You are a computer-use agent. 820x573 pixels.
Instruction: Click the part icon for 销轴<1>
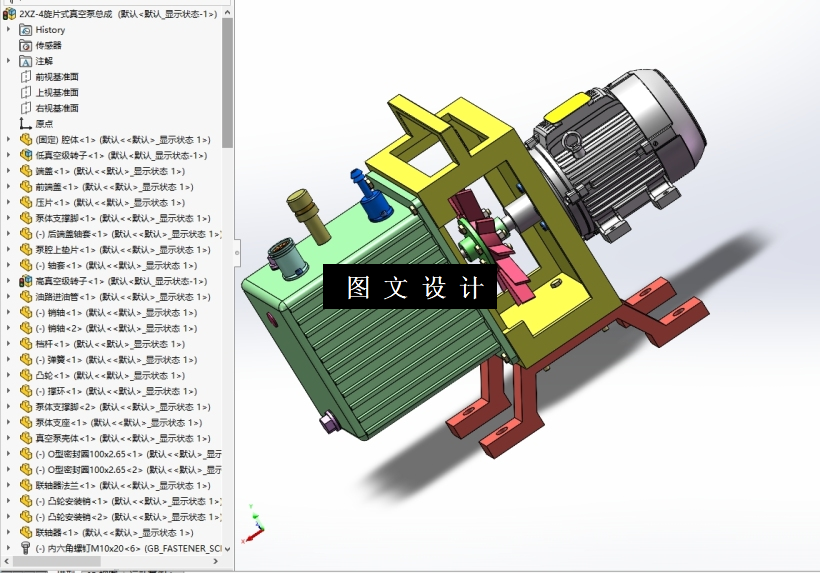click(26, 312)
